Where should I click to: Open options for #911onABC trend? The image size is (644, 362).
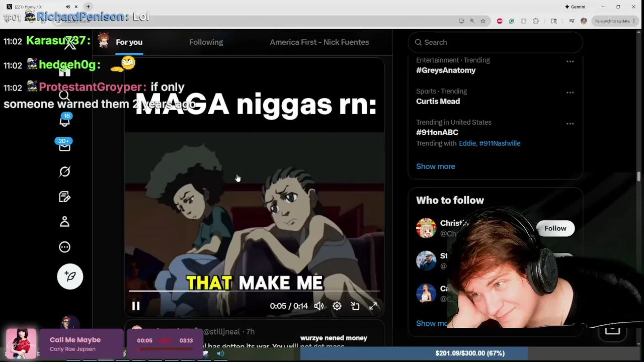(x=570, y=124)
